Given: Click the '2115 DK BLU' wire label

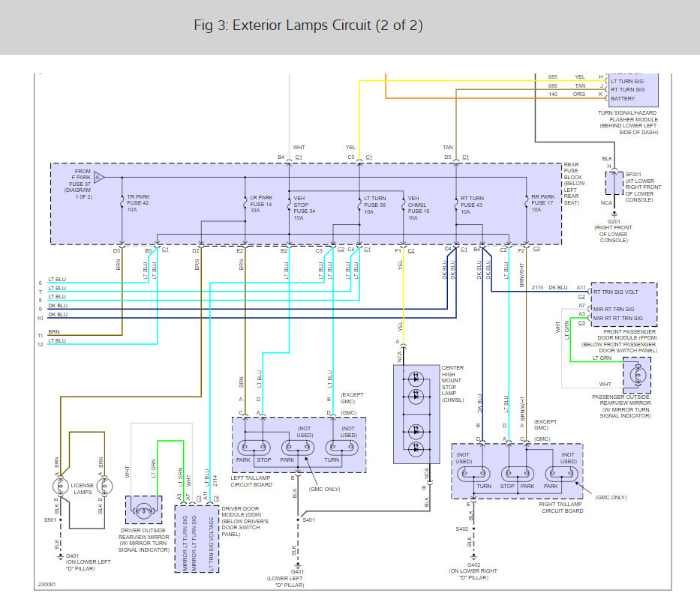Looking at the screenshot, I should 549,288.
